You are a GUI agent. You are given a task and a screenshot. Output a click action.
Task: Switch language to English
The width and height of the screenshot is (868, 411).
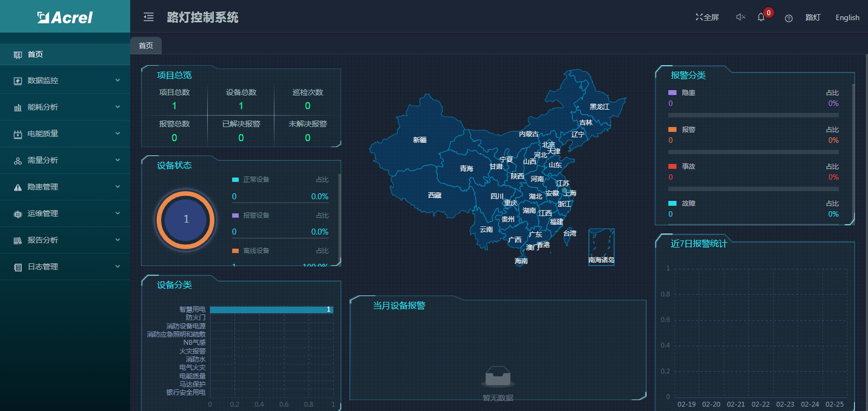coord(847,17)
